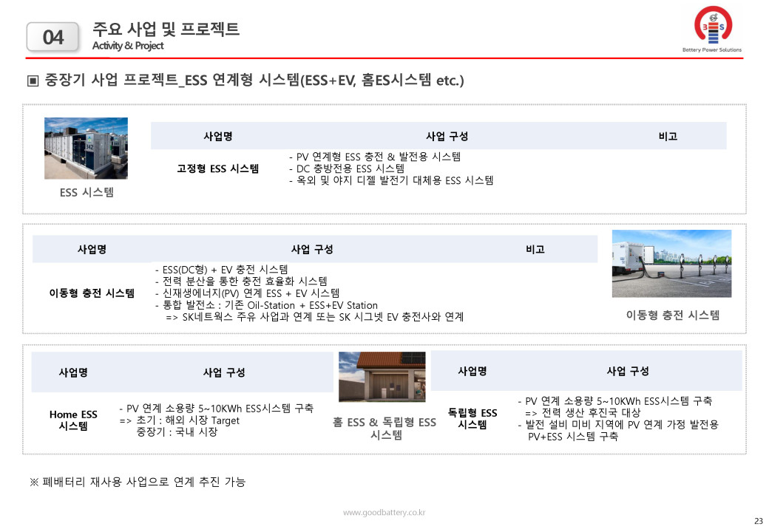The width and height of the screenshot is (769, 532).
Task: Click the 홈 ESS & 독립형 ESS caption
Action: [384, 429]
